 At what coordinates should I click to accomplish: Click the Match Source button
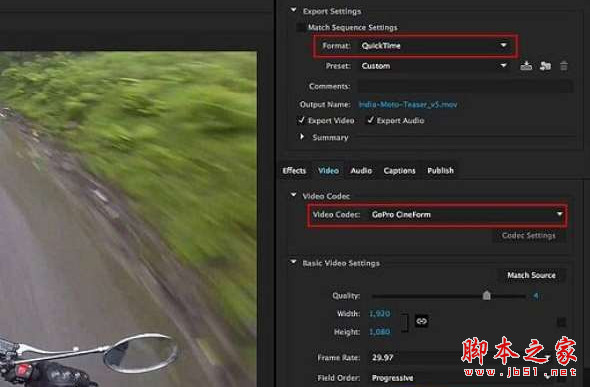tap(532, 275)
